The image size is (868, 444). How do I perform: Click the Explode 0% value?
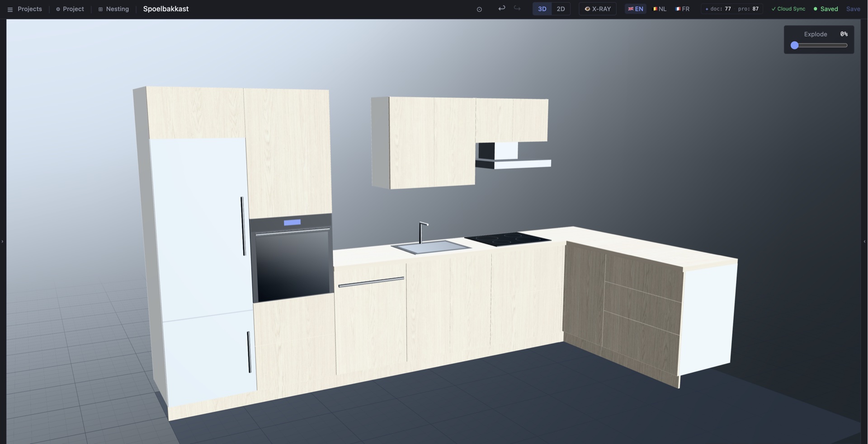[x=844, y=34]
